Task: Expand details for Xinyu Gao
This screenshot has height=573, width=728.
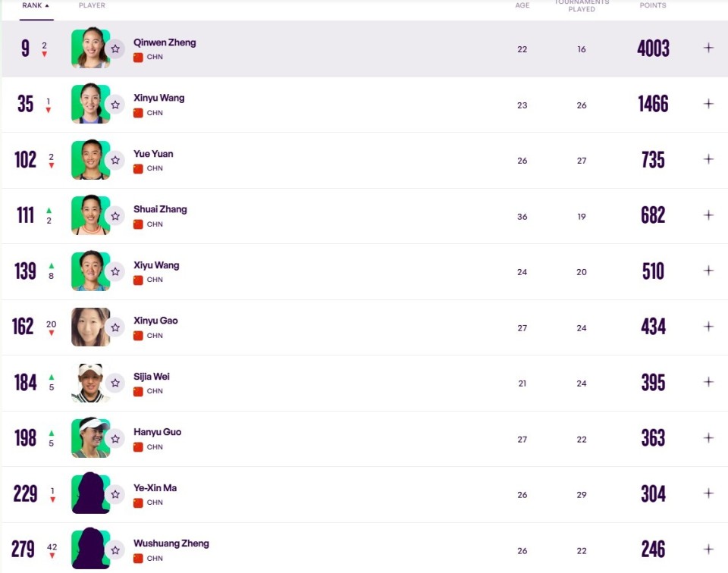Action: [x=708, y=327]
